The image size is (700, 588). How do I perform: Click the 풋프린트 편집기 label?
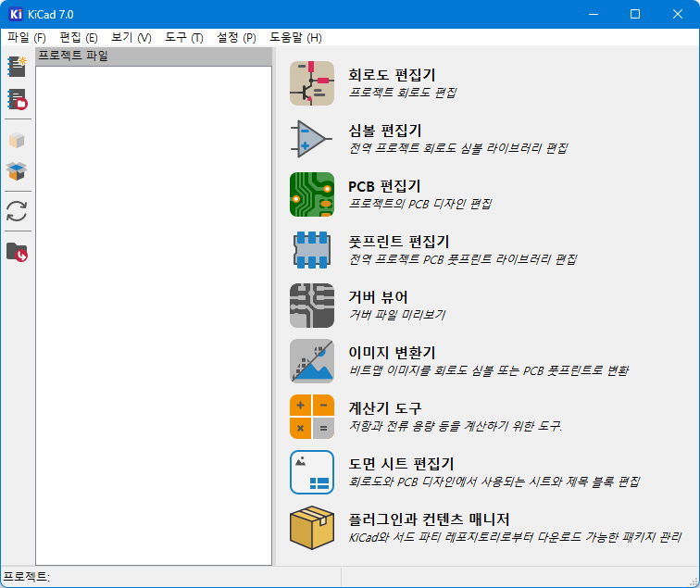[399, 242]
